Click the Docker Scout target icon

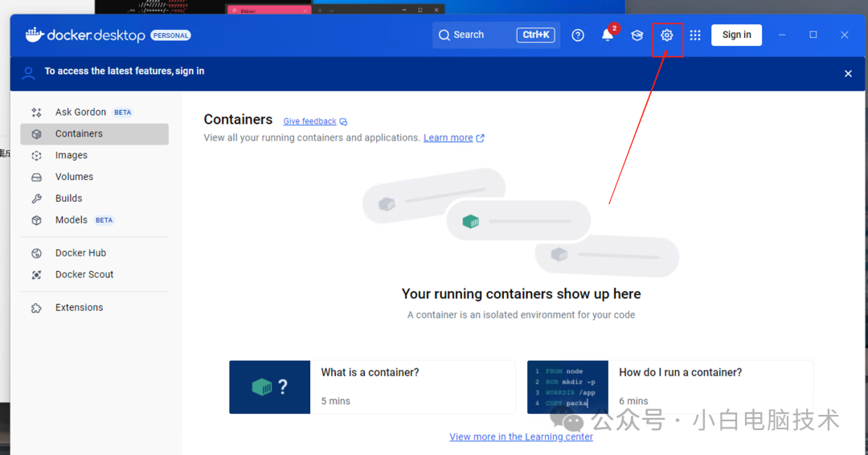(x=36, y=275)
